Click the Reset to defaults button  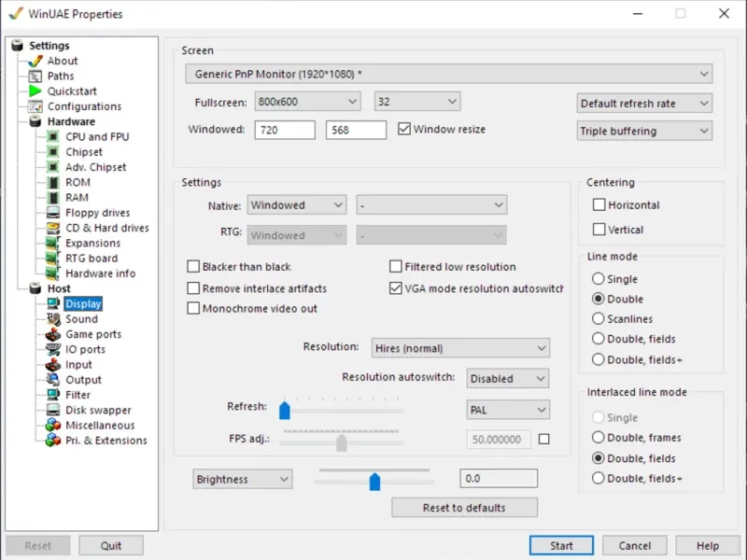point(464,508)
